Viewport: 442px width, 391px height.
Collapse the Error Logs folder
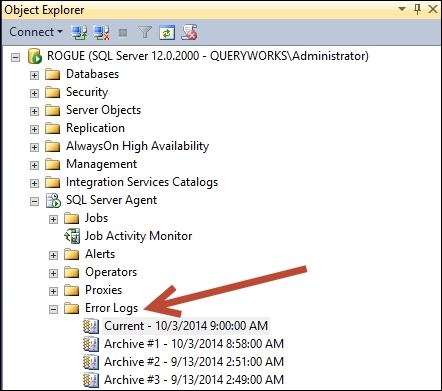click(x=53, y=309)
